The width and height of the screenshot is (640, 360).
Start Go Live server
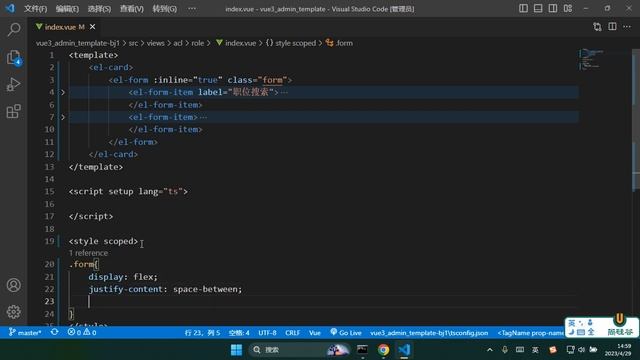346,333
